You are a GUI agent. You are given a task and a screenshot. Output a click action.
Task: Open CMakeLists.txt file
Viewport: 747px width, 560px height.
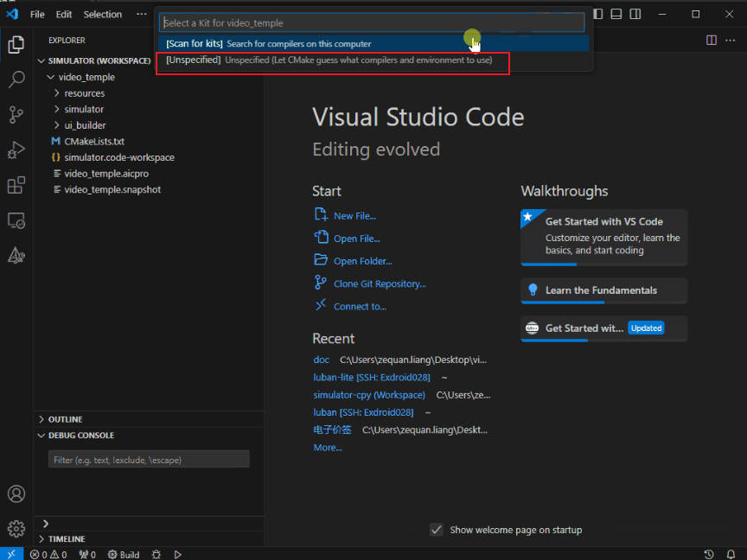(x=94, y=142)
